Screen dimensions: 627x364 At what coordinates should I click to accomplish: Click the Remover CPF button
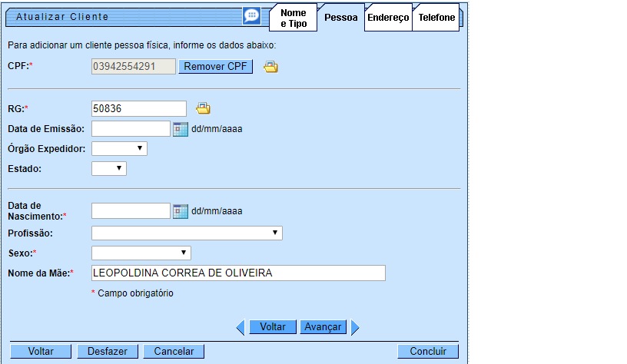215,66
